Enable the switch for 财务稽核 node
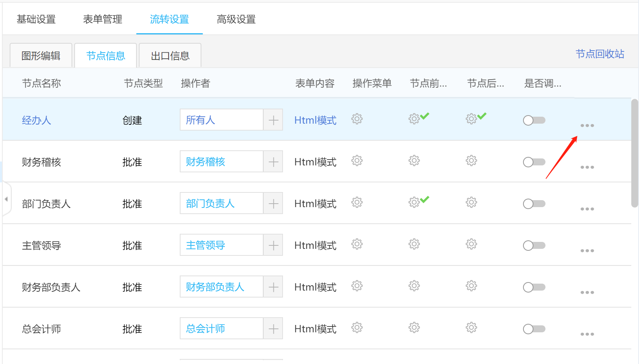639x364 pixels. pyautogui.click(x=534, y=162)
